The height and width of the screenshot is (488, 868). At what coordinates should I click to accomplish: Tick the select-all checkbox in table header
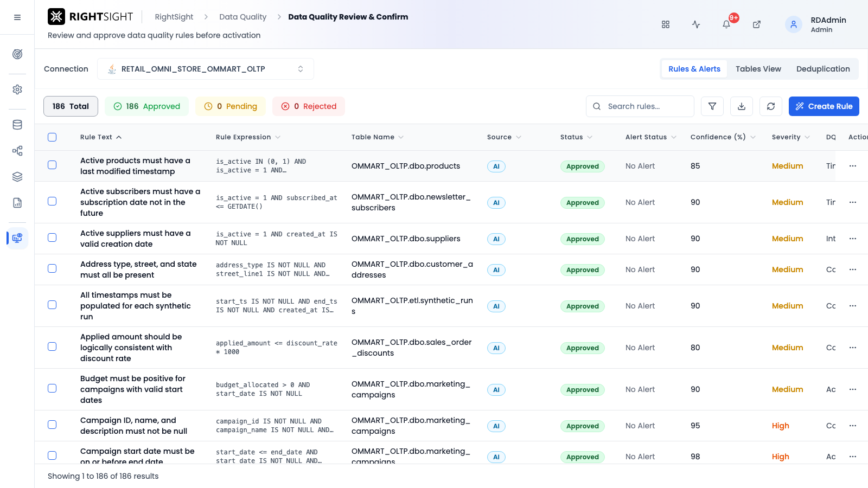coord(52,137)
